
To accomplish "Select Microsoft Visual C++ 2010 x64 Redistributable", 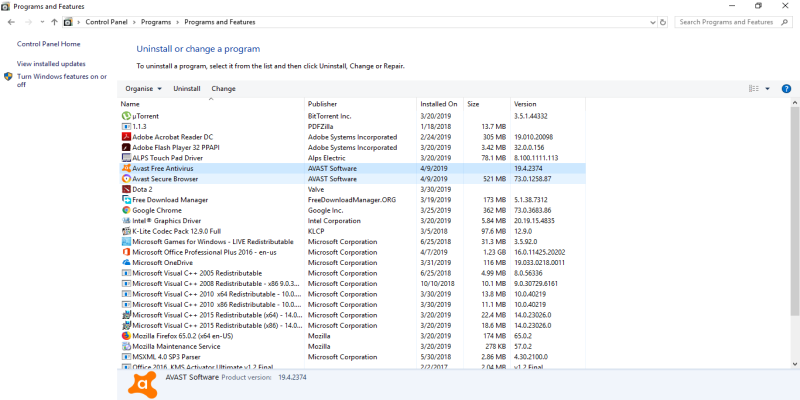I will (x=352, y=294).
